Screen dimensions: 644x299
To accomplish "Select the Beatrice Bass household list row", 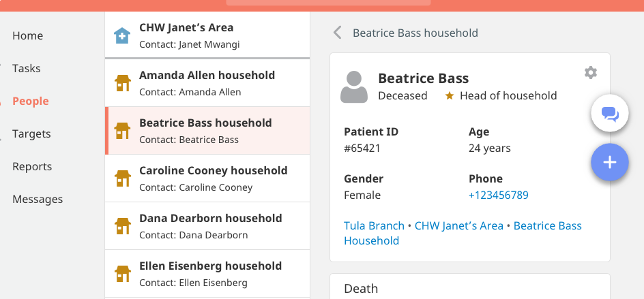I will [x=207, y=131].
